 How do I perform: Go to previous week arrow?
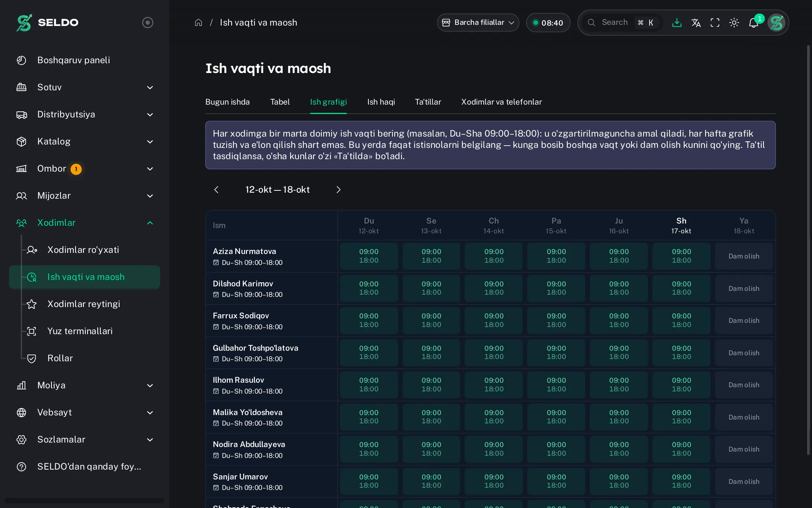tap(216, 190)
